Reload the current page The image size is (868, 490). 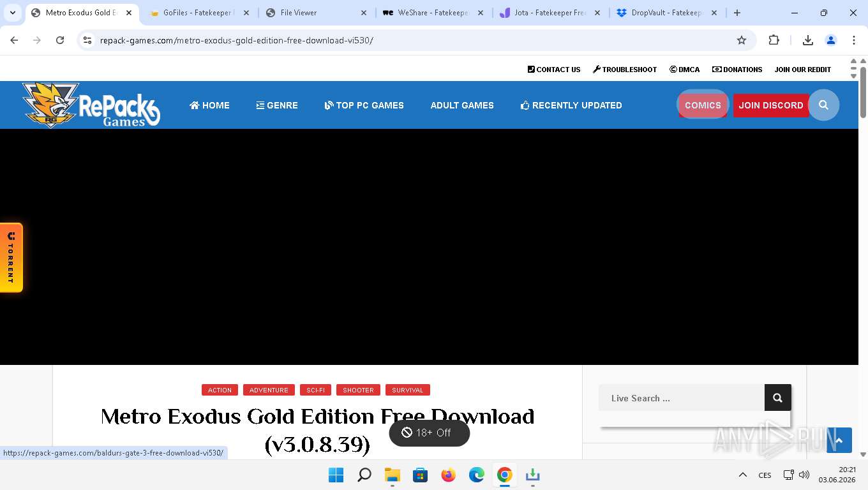tap(60, 40)
